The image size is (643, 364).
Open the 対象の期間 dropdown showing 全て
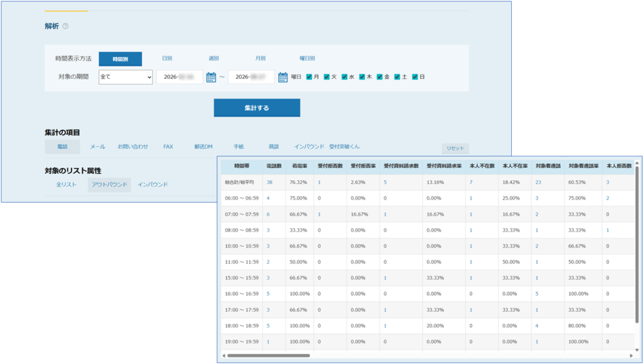[126, 77]
